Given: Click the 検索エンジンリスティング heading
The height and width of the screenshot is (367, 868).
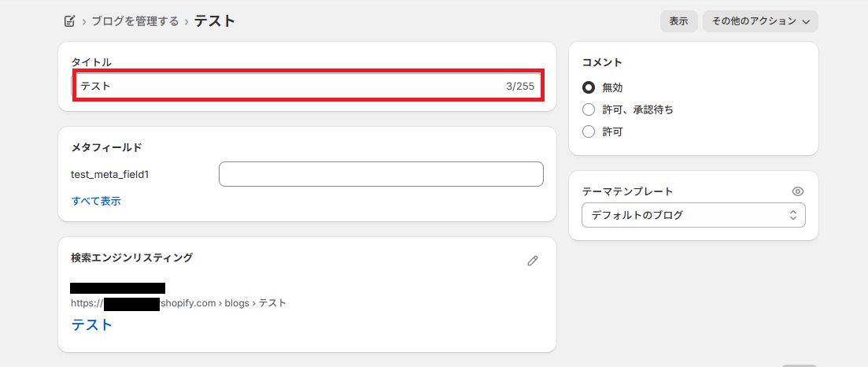Looking at the screenshot, I should [131, 258].
